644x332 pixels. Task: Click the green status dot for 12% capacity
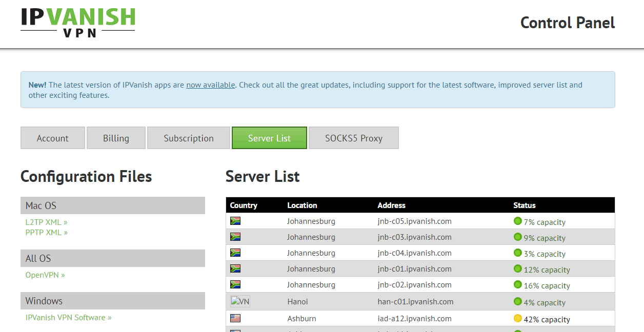tap(518, 269)
